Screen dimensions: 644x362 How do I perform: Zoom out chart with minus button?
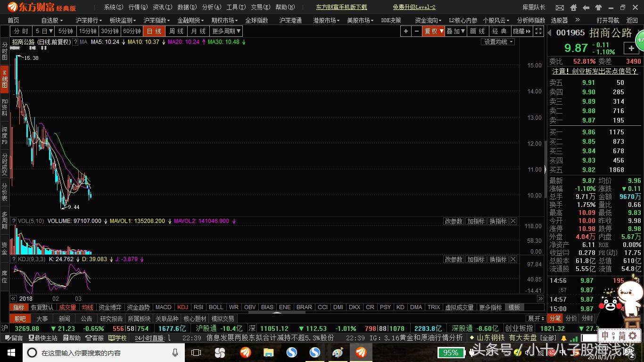tap(416, 31)
